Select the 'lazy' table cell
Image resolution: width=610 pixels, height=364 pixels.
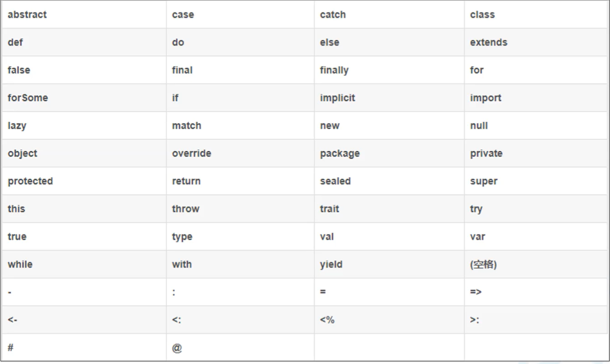17,126
